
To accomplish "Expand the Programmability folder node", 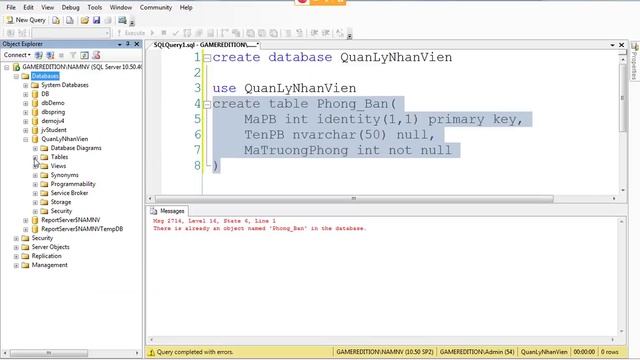I will pos(35,184).
